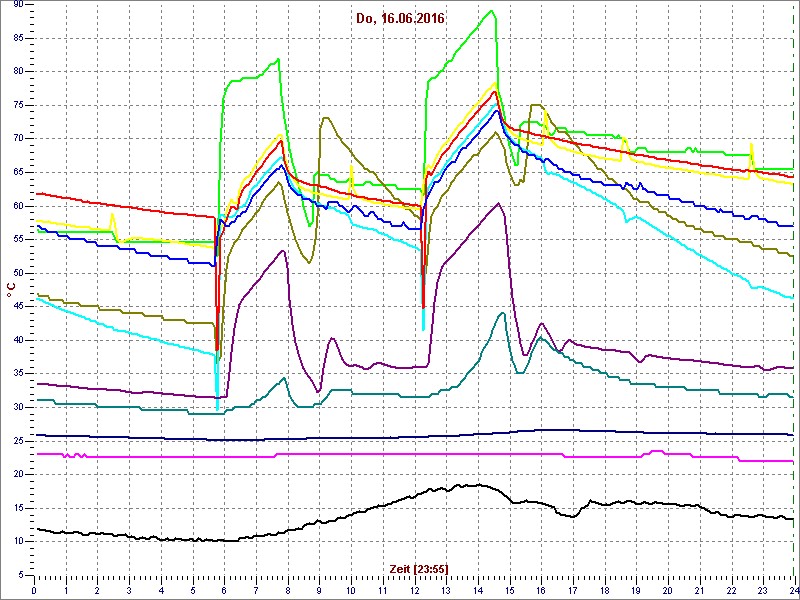Click the "°C" unit label on the y-axis

(x=10, y=291)
